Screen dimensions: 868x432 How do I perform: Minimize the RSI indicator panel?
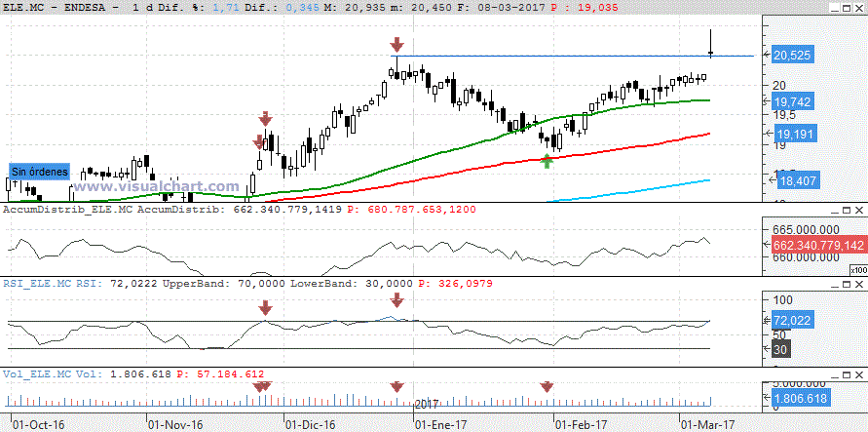(x=834, y=284)
